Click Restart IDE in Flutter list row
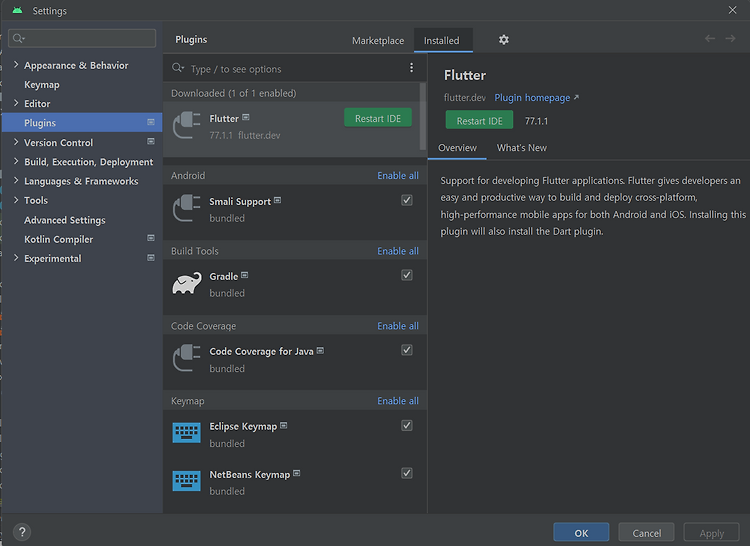 [378, 118]
